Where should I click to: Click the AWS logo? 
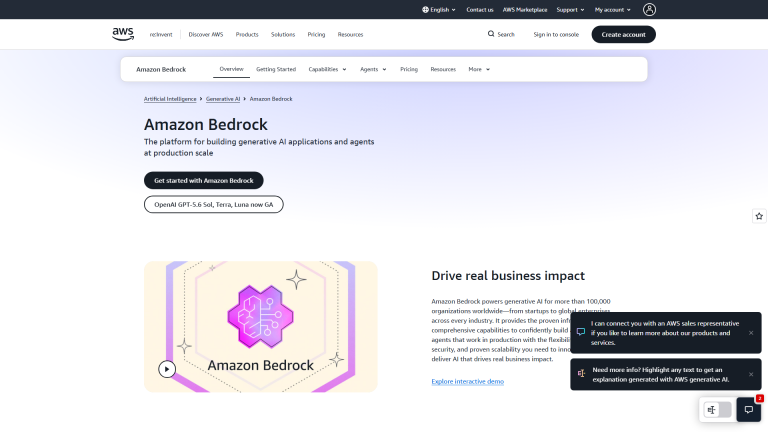pyautogui.click(x=122, y=34)
